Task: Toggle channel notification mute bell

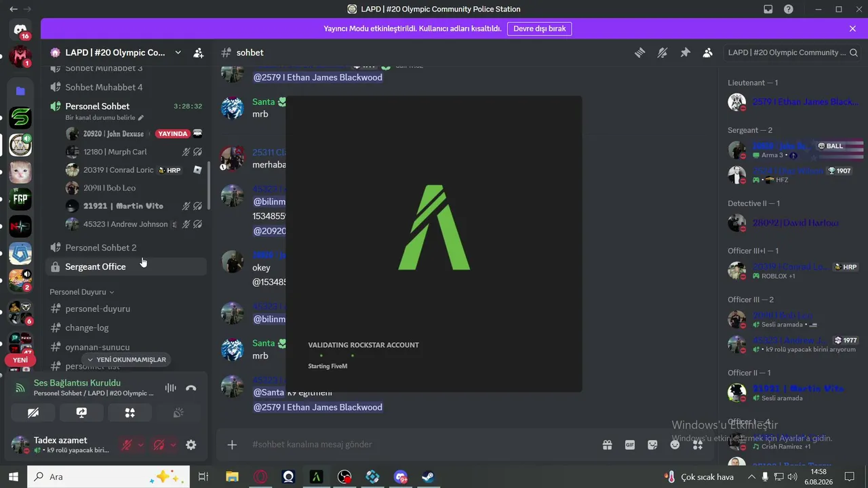Action: [663, 53]
